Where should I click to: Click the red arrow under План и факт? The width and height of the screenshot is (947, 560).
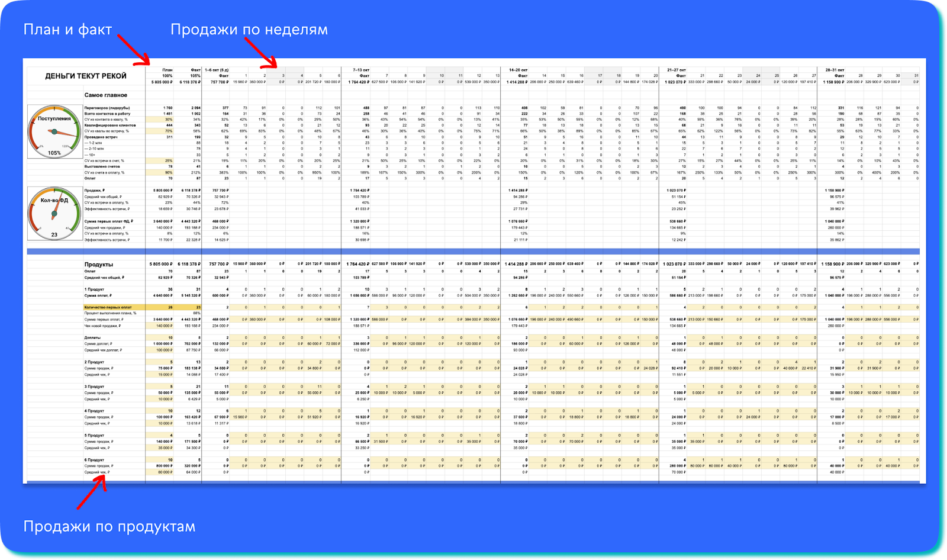pyautogui.click(x=133, y=50)
